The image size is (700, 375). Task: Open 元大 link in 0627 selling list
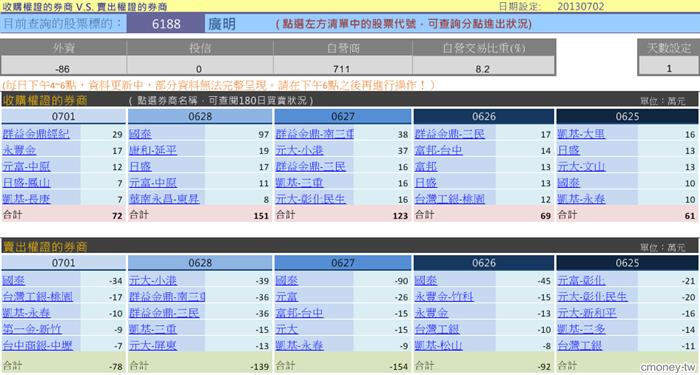(x=287, y=329)
